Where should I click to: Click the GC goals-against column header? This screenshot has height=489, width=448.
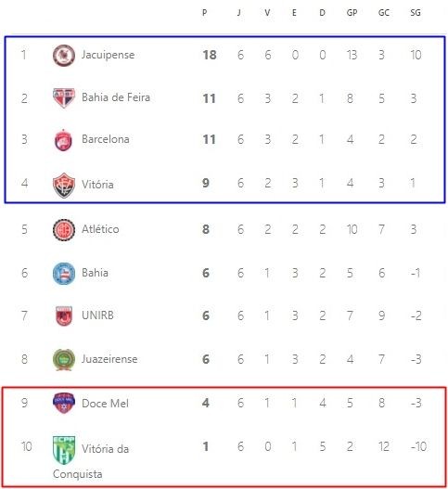click(x=384, y=13)
